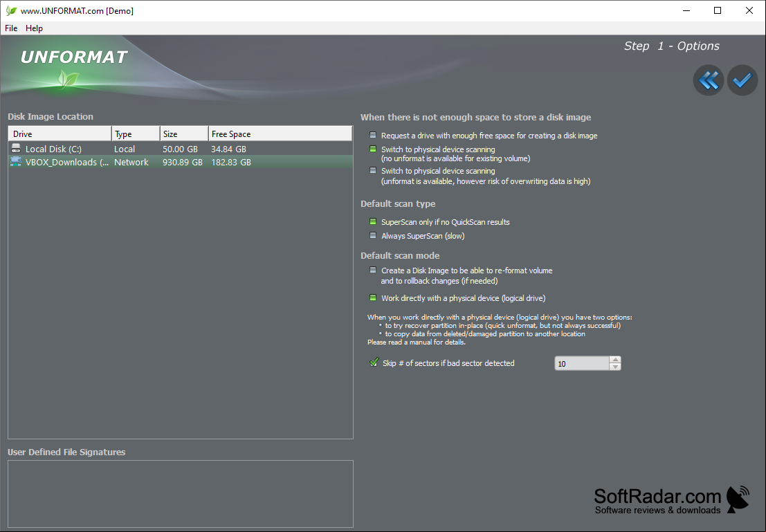Toggle Skip sectors if bad sector detected
The height and width of the screenshot is (532, 766).
pos(374,363)
